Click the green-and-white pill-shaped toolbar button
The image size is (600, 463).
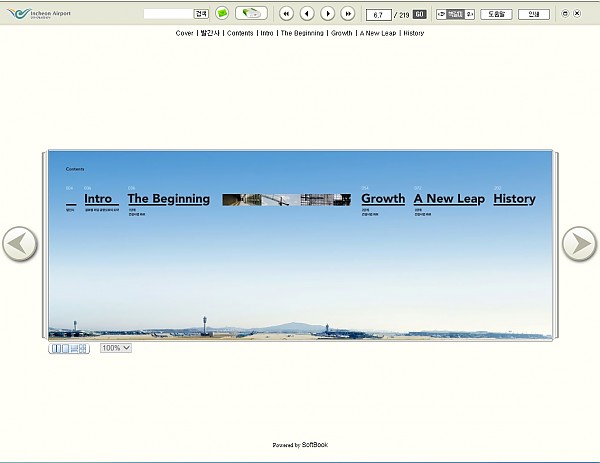251,13
